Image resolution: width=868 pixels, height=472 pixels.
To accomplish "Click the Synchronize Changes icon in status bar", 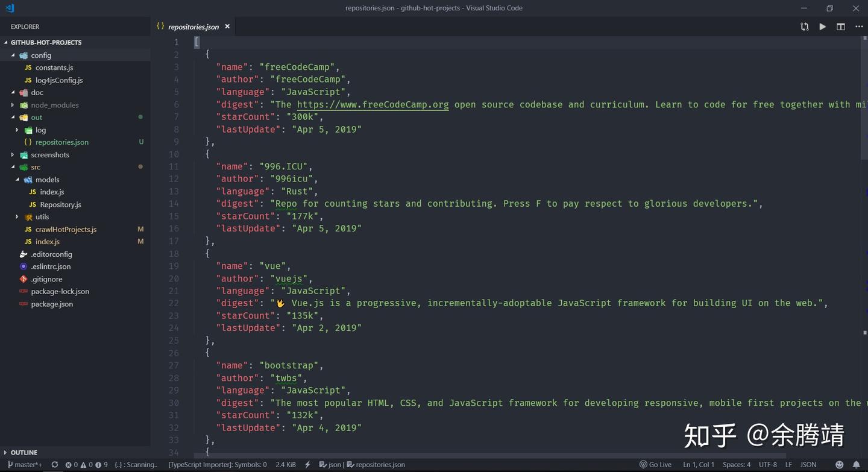I will tap(54, 464).
